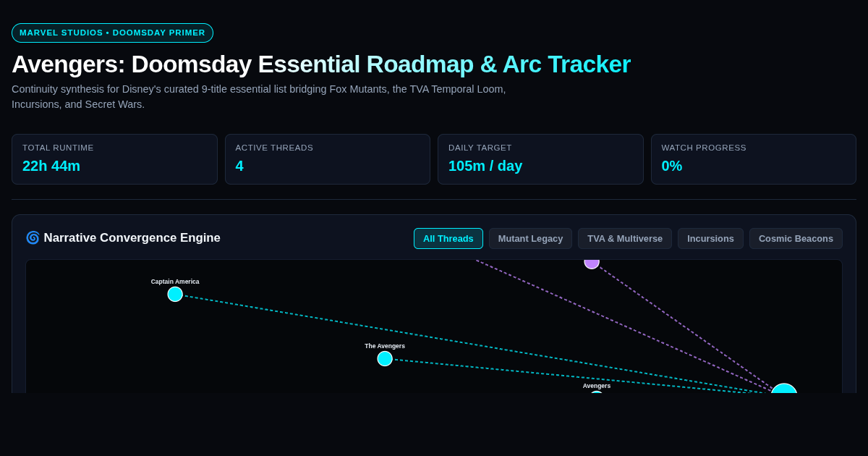The width and height of the screenshot is (868, 456).
Task: Open the Total Runtime stat card
Action: (114, 159)
